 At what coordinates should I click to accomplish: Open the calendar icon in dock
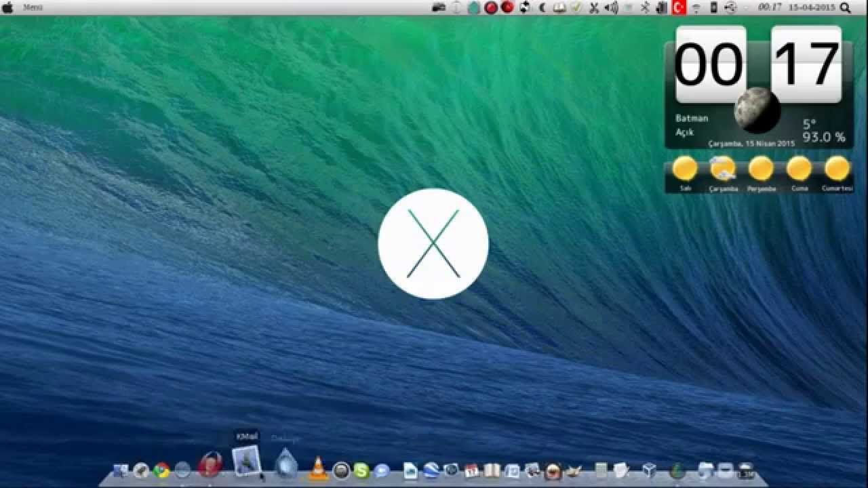click(472, 470)
